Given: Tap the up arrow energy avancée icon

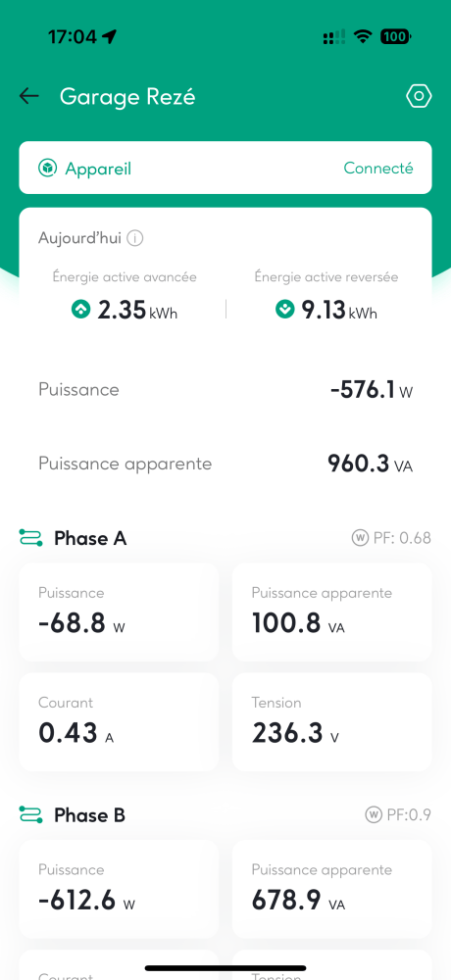Looking at the screenshot, I should pyautogui.click(x=80, y=309).
